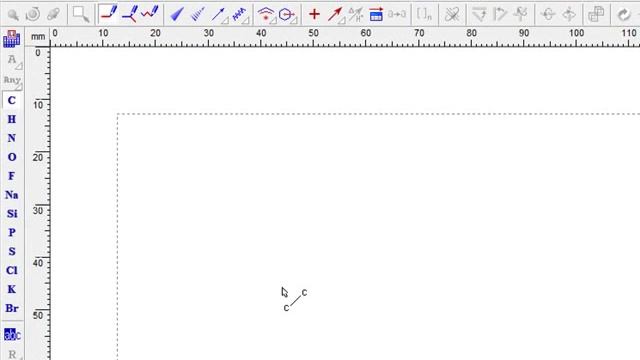This screenshot has width=640, height=360.
Task: Open the Calculate reaction table tool
Action: pyautogui.click(x=376, y=15)
